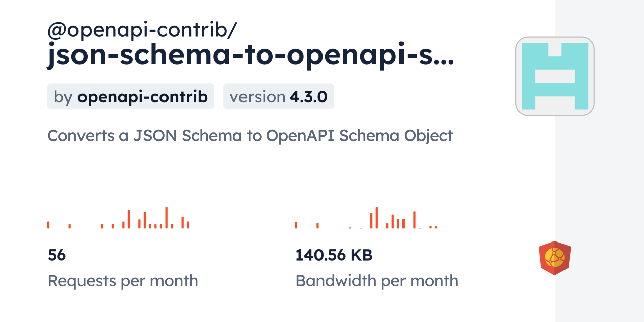Screen dimensions: 644x322
Task: Select the 'version 4.3.0' badge
Action: [x=278, y=96]
